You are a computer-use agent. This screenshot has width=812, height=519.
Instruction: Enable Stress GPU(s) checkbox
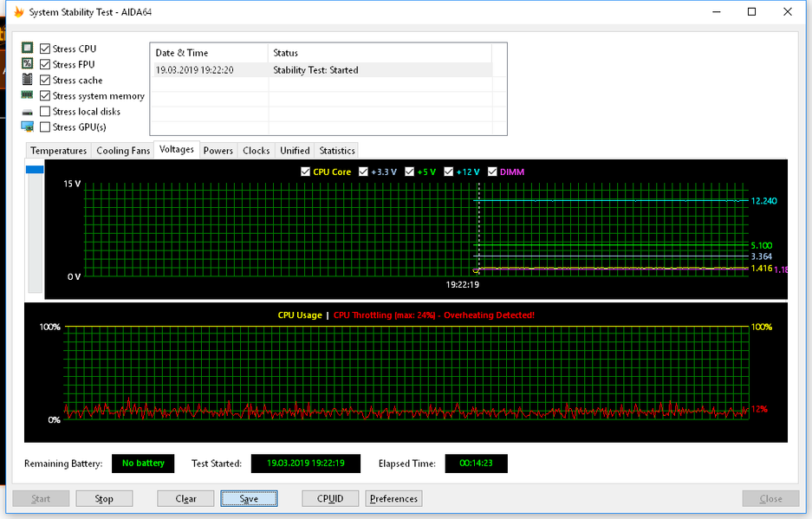tap(45, 127)
